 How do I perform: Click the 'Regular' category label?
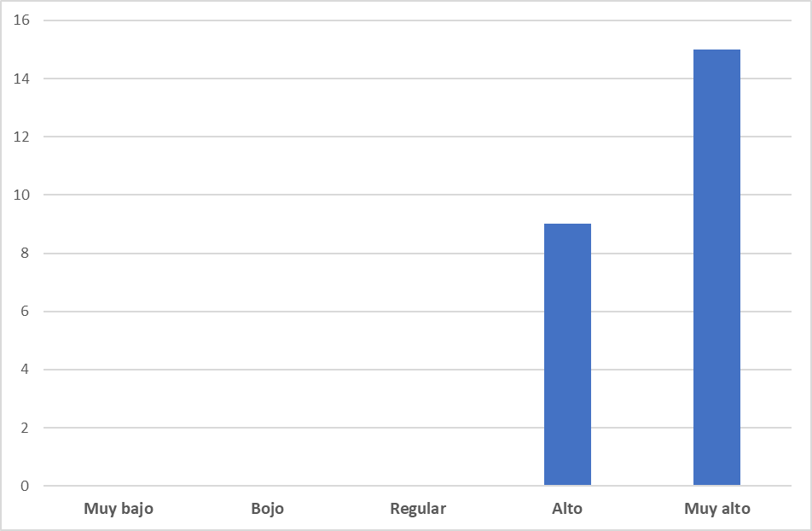click(x=418, y=509)
